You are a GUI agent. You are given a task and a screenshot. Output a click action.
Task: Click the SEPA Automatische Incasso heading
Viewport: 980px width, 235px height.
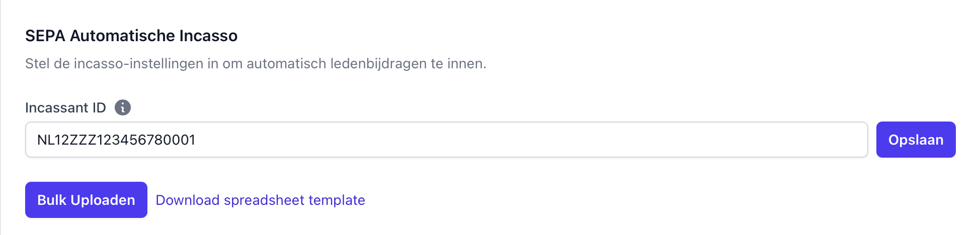(x=131, y=36)
